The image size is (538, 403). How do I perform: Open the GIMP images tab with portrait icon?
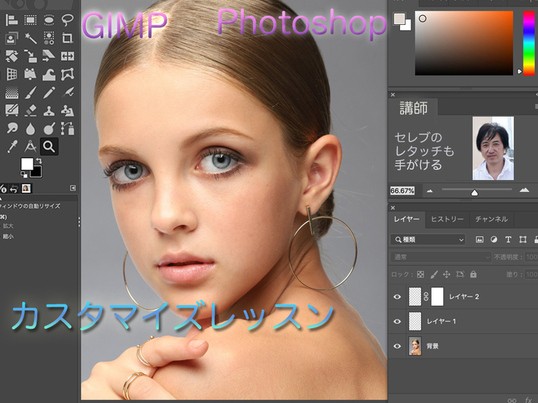pos(26,189)
